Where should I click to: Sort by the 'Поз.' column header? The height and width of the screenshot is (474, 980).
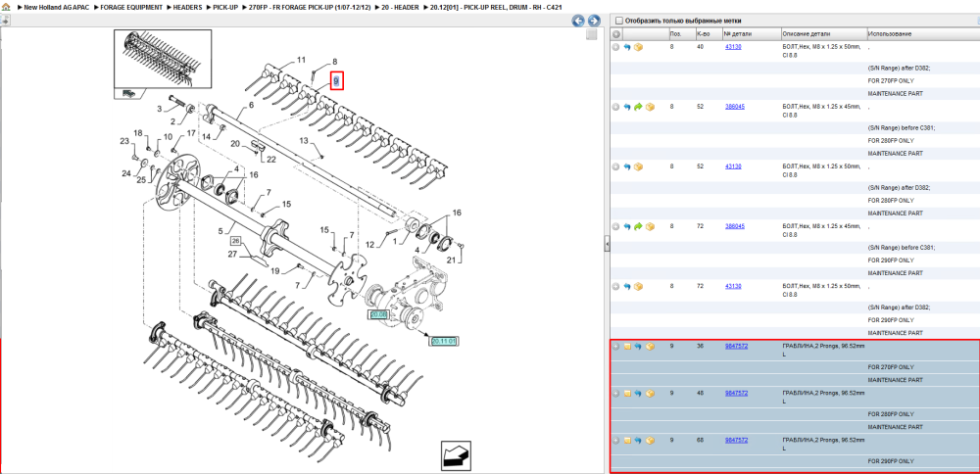coord(675,33)
